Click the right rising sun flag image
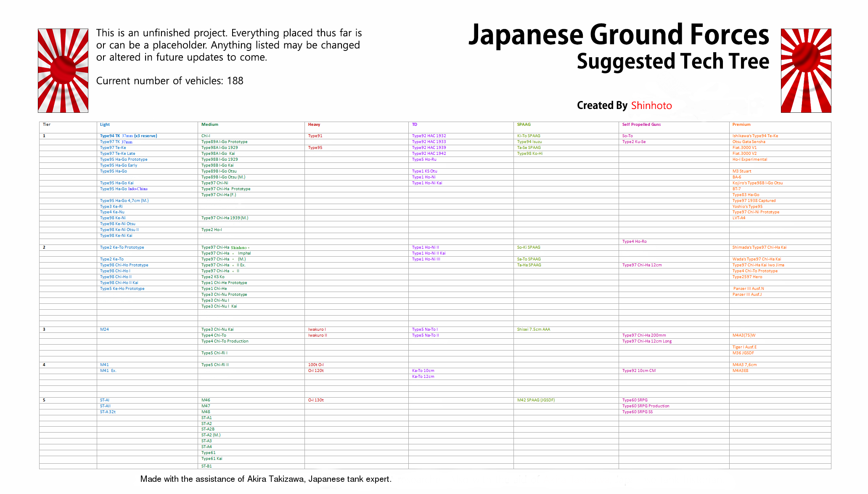868x494 pixels. (806, 71)
